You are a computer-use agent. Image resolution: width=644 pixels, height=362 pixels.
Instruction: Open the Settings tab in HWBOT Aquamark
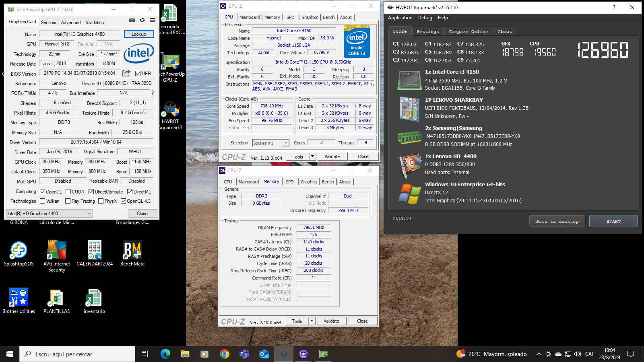[x=427, y=31]
